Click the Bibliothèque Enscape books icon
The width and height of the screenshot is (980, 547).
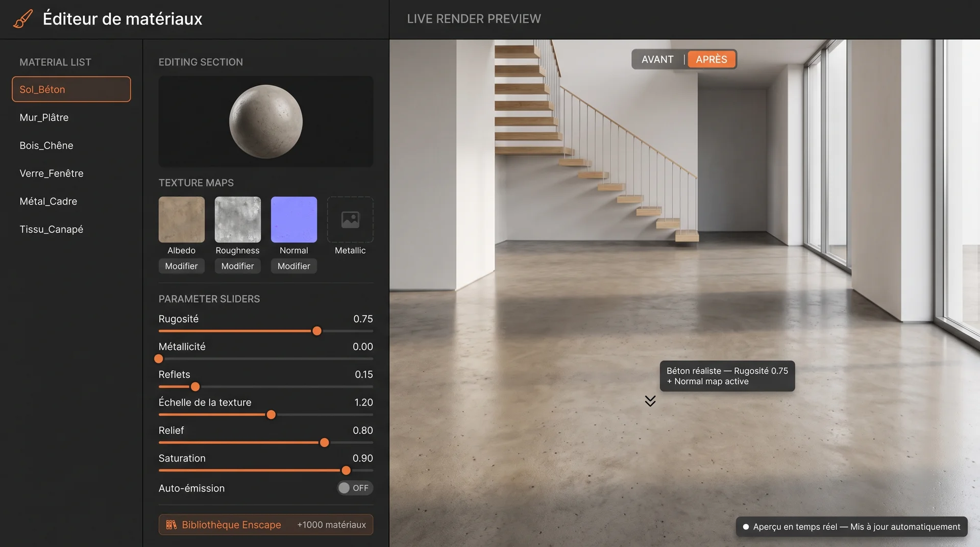click(x=171, y=525)
